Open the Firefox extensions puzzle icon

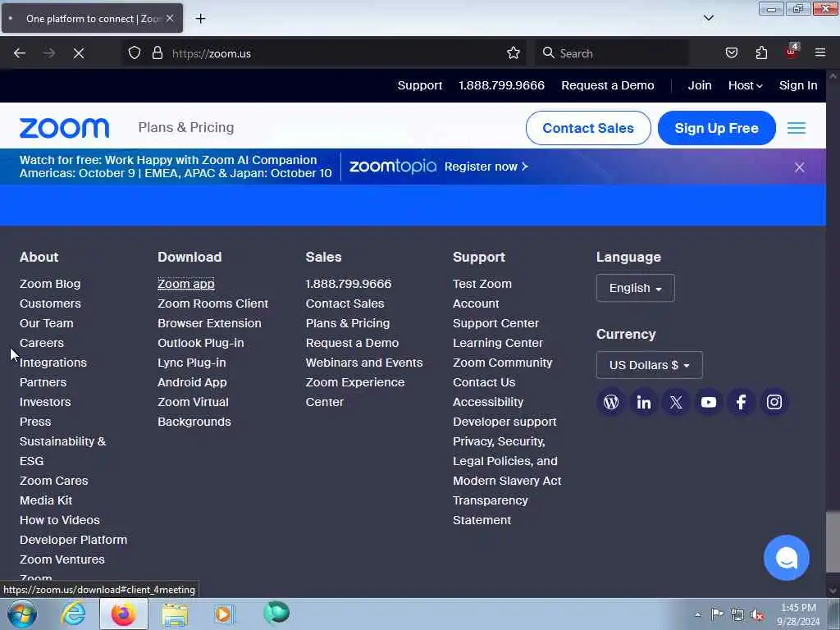761,53
